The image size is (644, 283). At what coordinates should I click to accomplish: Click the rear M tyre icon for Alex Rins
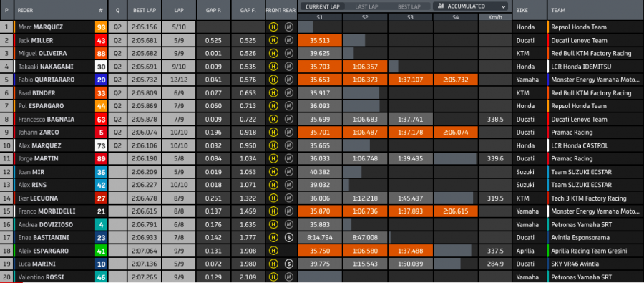pos(288,185)
